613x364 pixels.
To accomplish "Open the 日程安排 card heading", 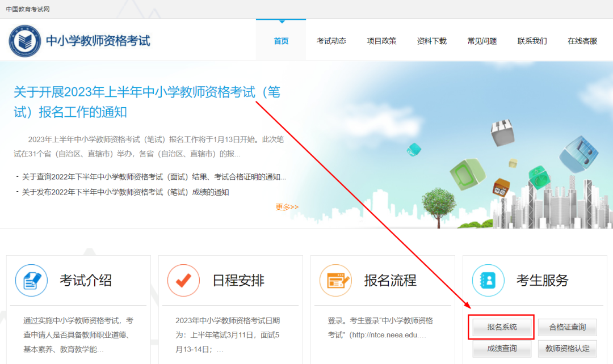I will [238, 281].
